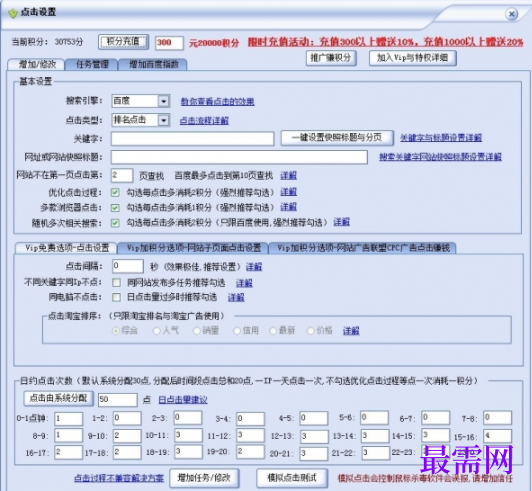Screen dimensions: 532x491
Task: Click the recharge amount field showing 300
Action: click(169, 43)
